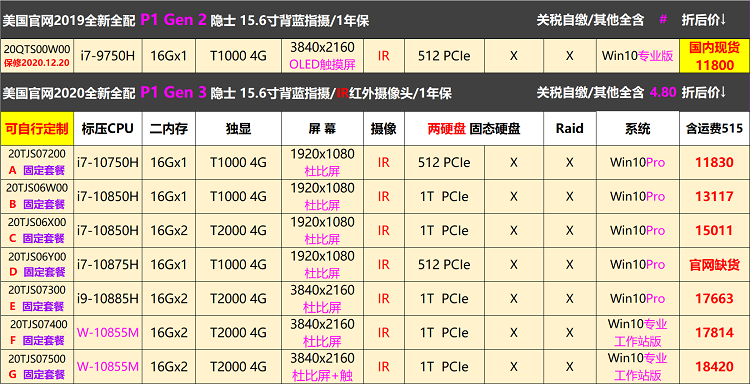Screen dimensions: 750x384
Task: Select the 二内存 column header
Action: [169, 128]
